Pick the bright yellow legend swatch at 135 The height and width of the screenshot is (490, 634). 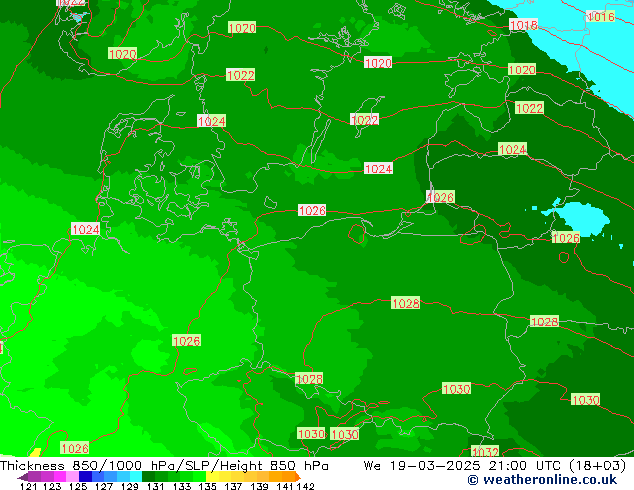click(x=212, y=477)
